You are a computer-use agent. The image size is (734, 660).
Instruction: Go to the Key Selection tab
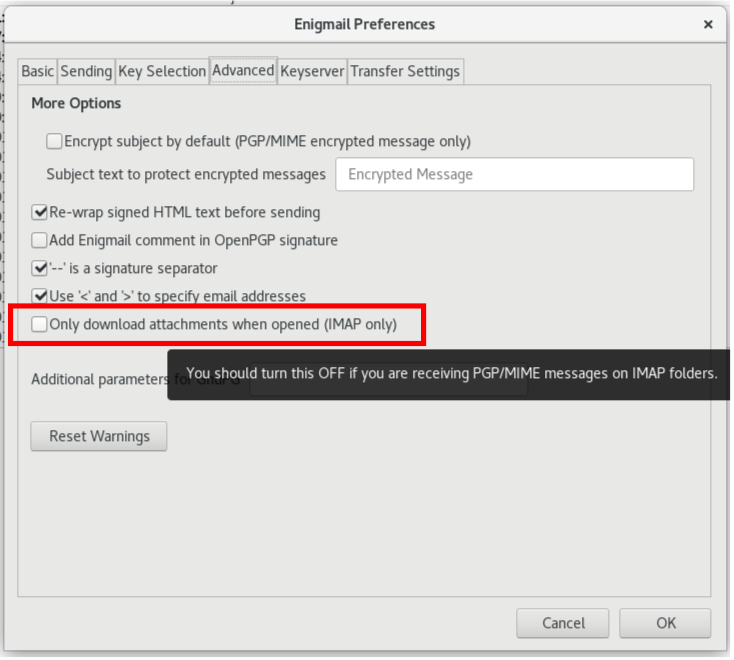[162, 71]
